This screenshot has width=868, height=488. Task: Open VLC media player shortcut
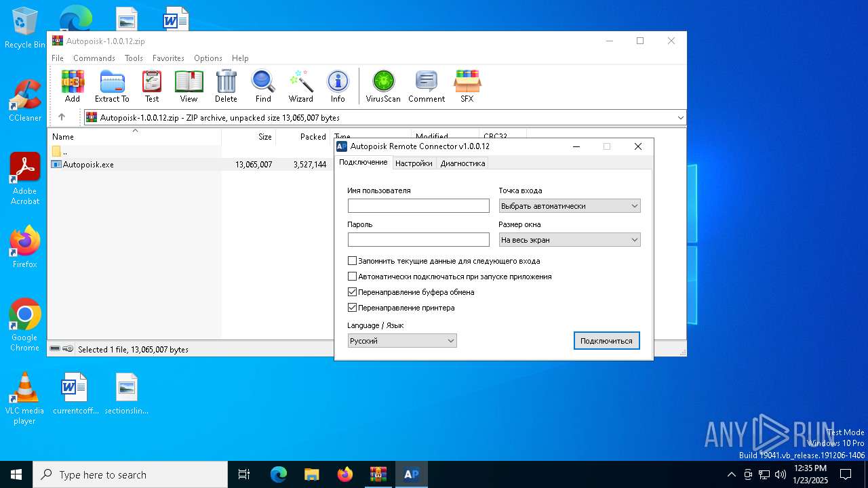coord(24,399)
